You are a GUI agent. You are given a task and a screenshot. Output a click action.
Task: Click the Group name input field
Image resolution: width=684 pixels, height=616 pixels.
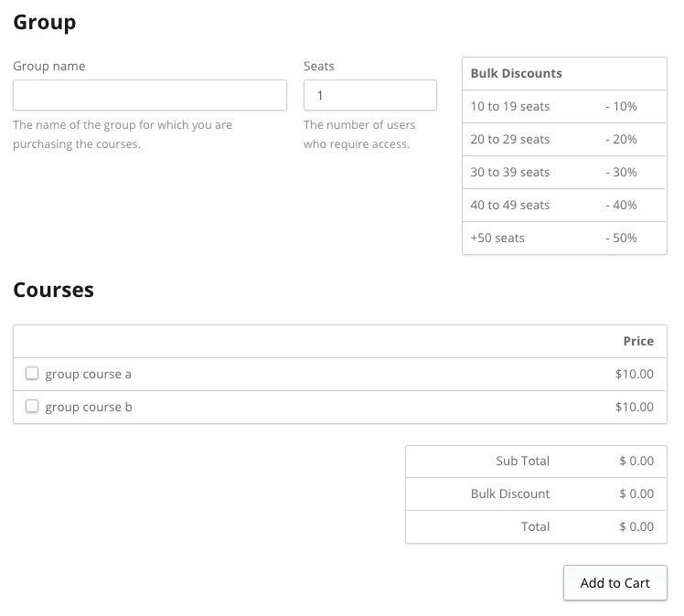(149, 95)
